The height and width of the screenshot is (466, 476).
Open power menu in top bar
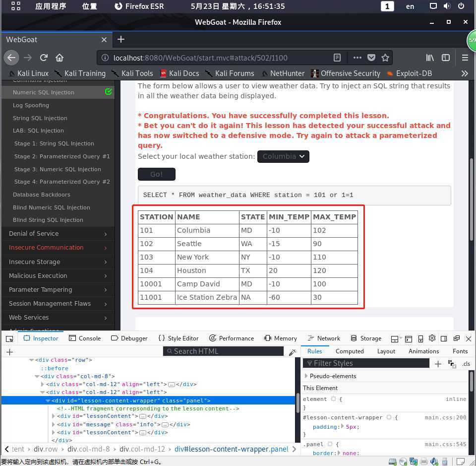click(461, 6)
